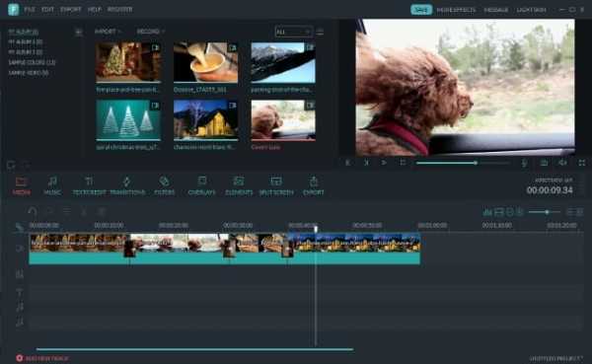Click the undo arrow in timeline toolbar
Viewport: 592px width, 364px height.
[33, 211]
